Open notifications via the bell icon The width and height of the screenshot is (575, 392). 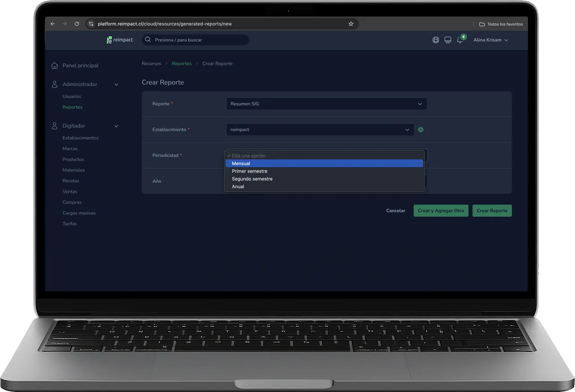[460, 40]
